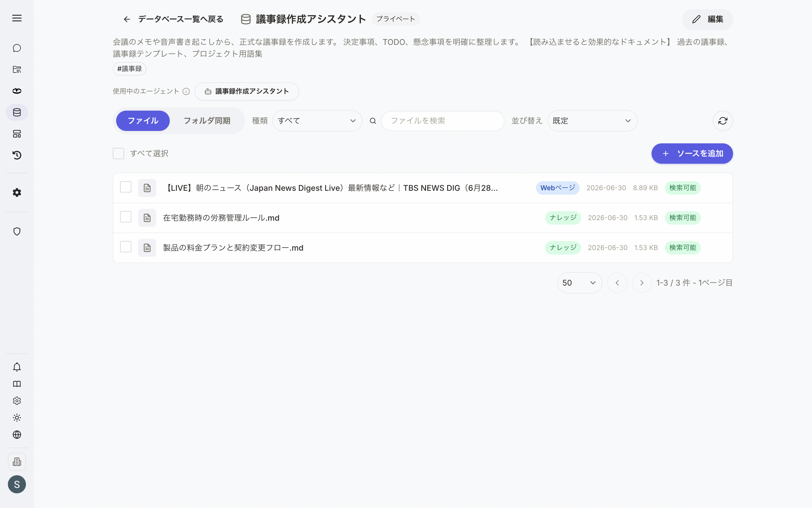Open the S user avatar
The width and height of the screenshot is (812, 508).
click(17, 484)
